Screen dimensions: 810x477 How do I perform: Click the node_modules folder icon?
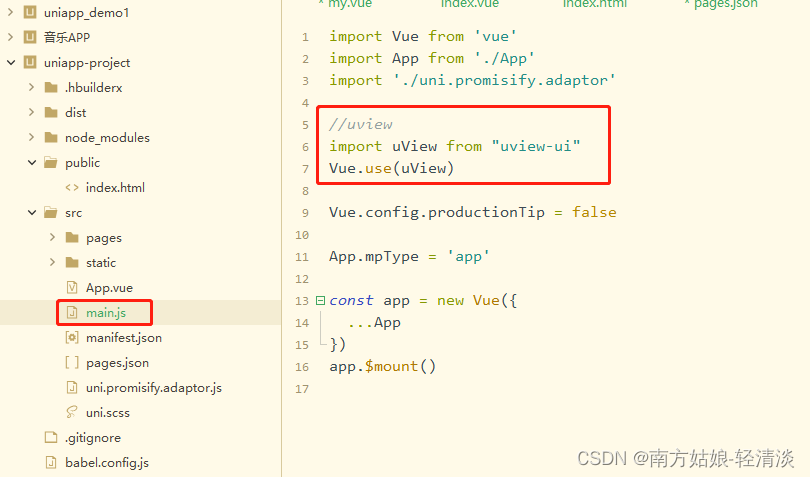coord(51,137)
